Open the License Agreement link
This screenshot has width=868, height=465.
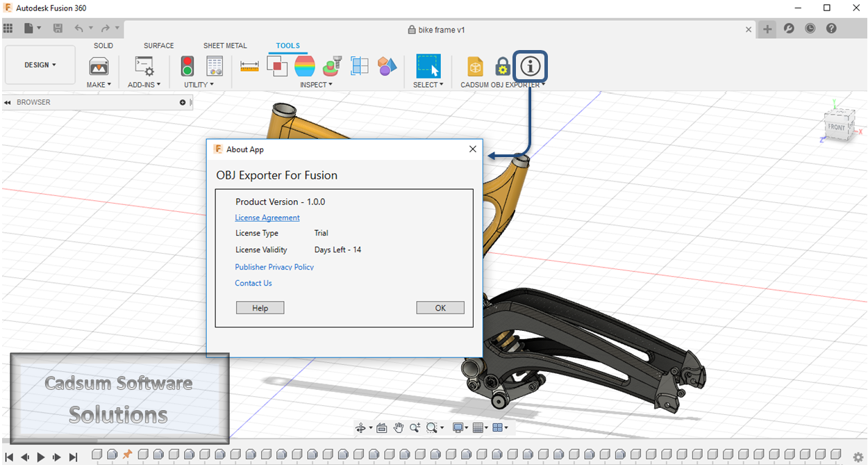pyautogui.click(x=267, y=217)
